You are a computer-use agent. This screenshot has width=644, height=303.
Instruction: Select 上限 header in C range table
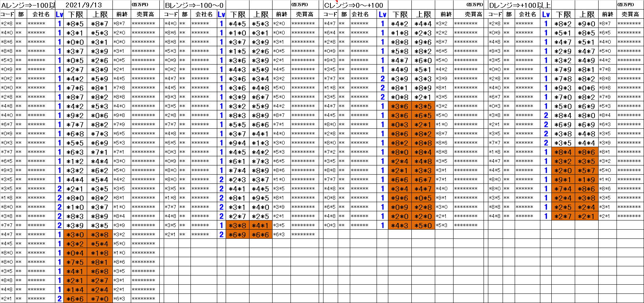point(423,14)
